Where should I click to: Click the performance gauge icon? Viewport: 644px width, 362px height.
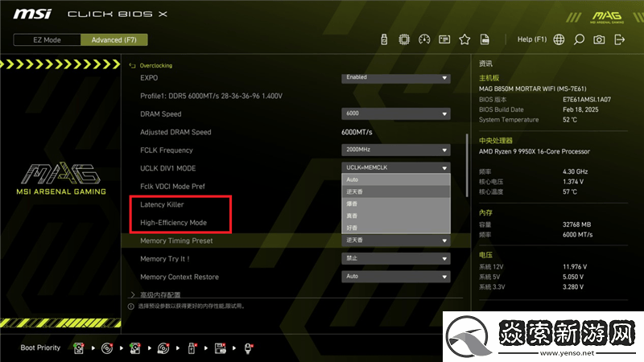[424, 39]
